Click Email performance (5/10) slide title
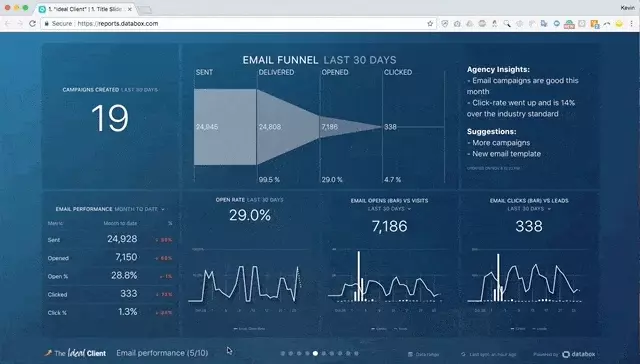This screenshot has width=640, height=364. [x=162, y=353]
